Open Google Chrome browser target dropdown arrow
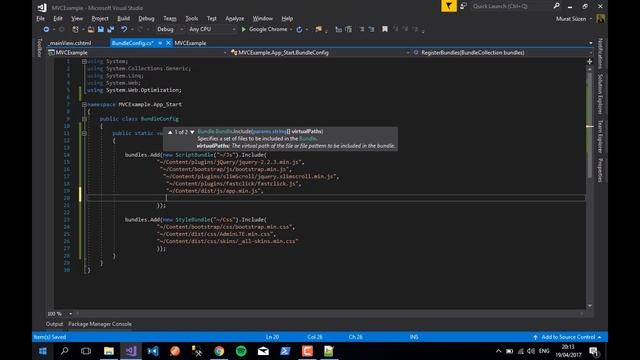This screenshot has height=360, width=640. [x=291, y=29]
